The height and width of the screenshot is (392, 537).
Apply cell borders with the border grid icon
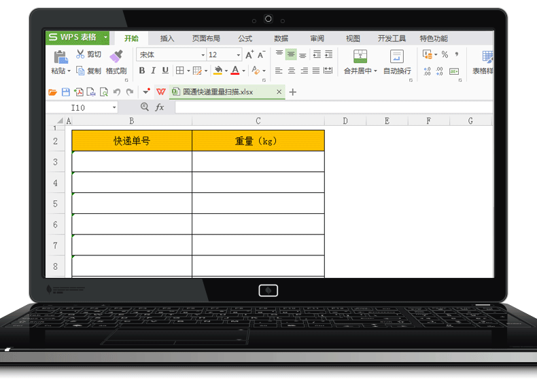(180, 71)
